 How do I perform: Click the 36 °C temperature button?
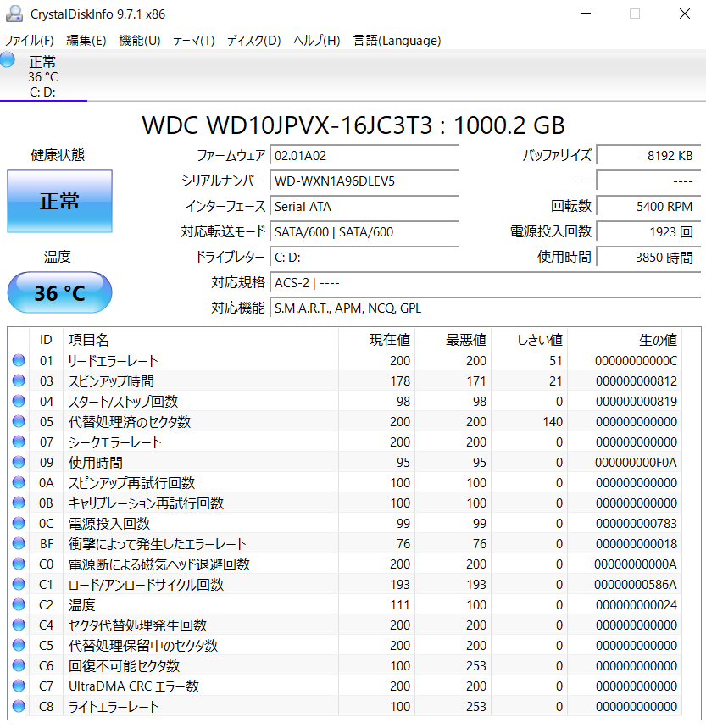pos(59,293)
